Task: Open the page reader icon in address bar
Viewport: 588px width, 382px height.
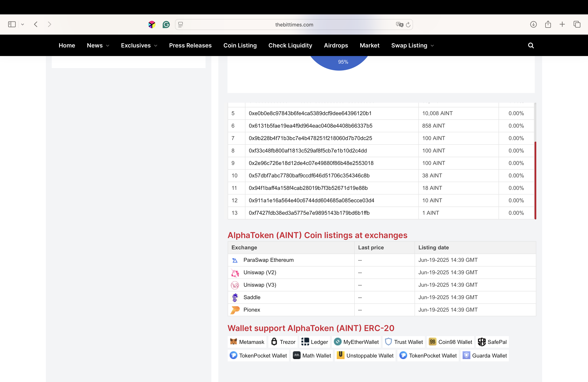Action: tap(181, 25)
